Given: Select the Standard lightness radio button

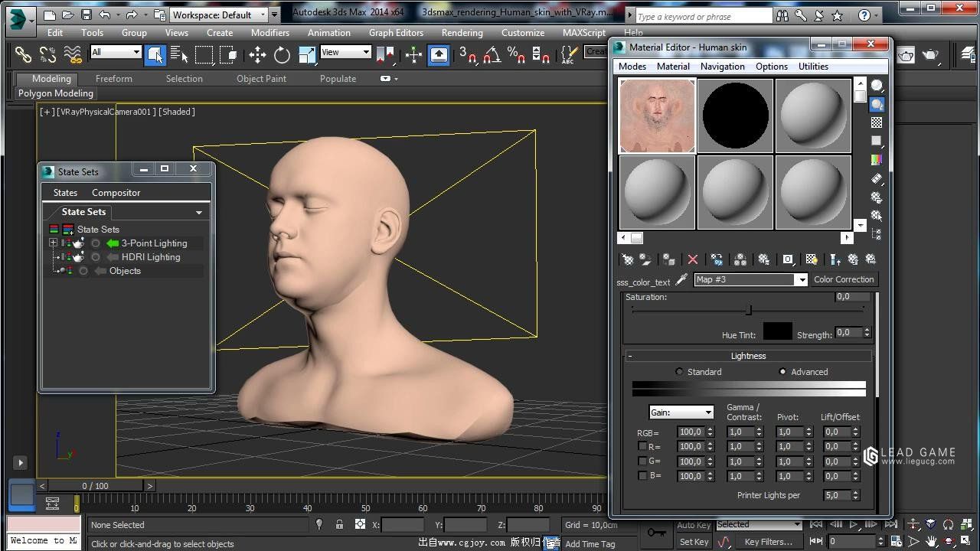Looking at the screenshot, I should [679, 372].
